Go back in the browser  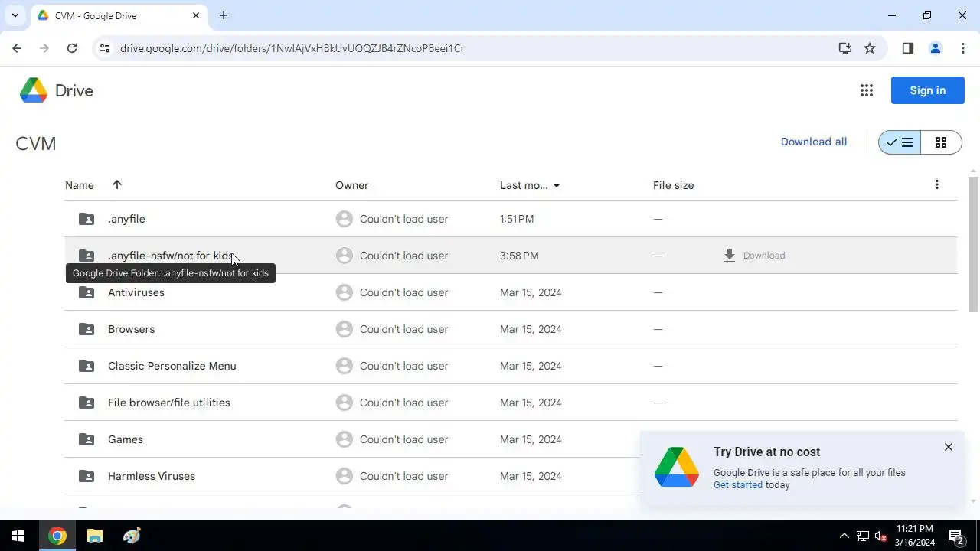click(x=17, y=48)
